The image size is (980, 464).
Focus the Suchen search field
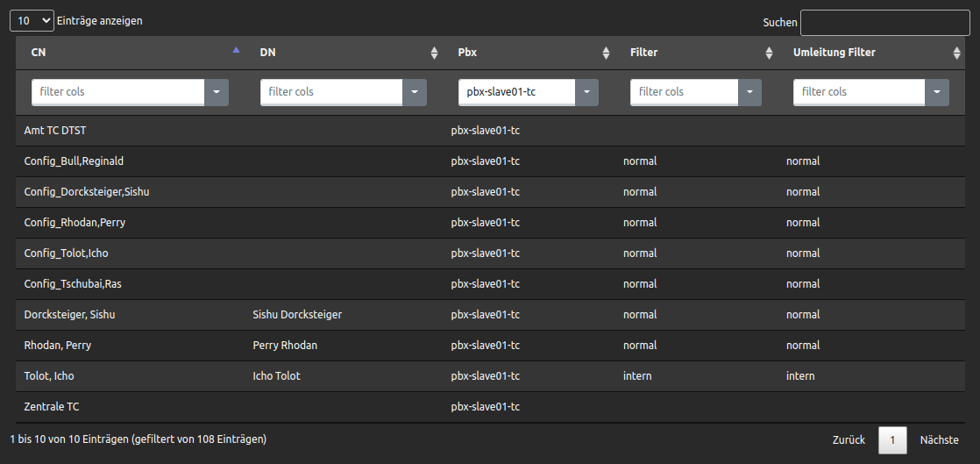885,23
